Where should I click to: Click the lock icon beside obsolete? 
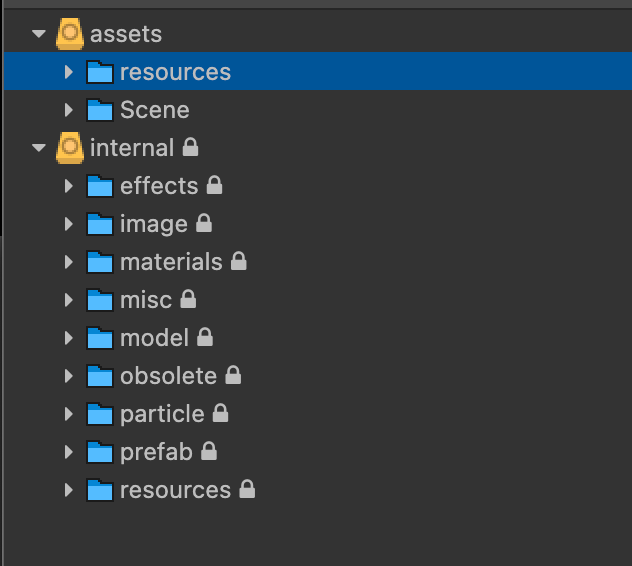(233, 376)
